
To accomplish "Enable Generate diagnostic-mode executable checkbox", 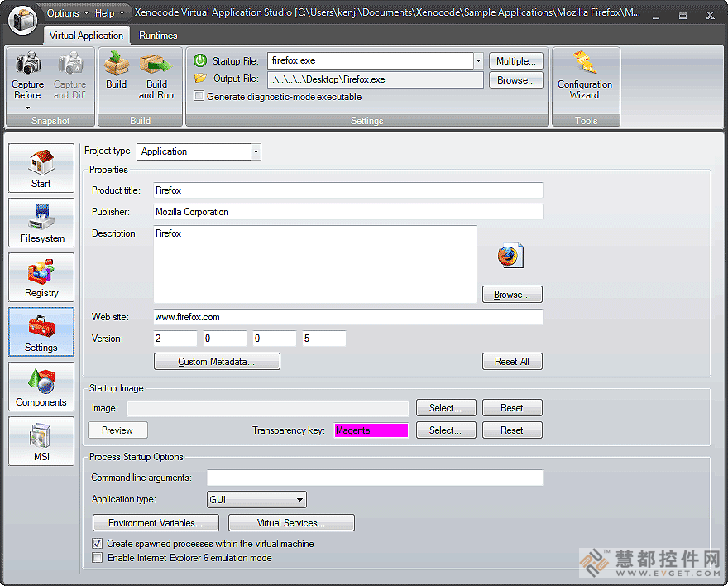I will (x=199, y=96).
